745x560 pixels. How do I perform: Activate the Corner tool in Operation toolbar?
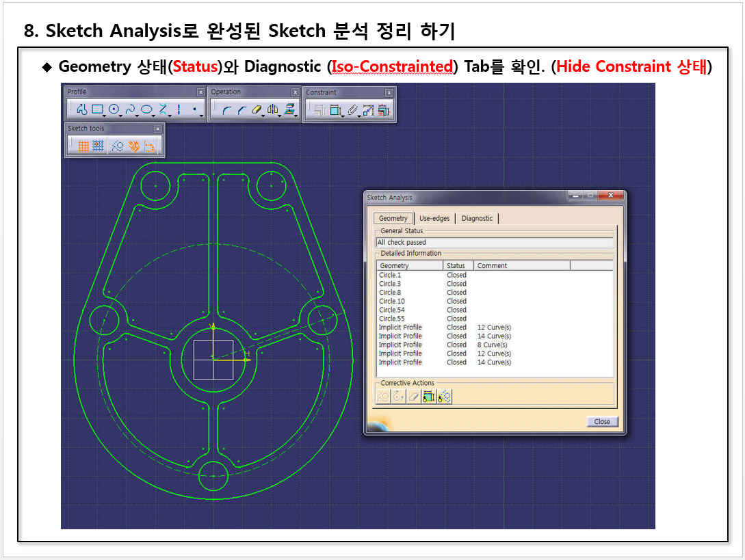(x=226, y=110)
